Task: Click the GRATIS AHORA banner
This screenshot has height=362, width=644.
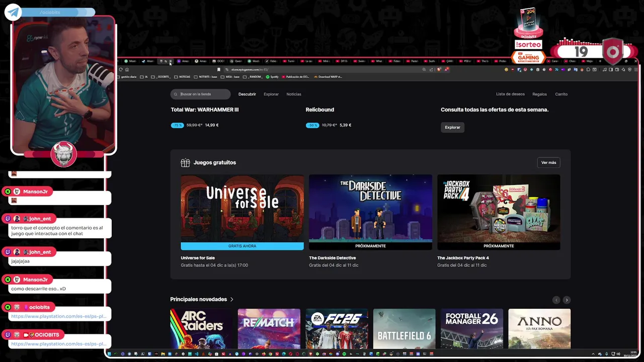Action: click(x=242, y=246)
